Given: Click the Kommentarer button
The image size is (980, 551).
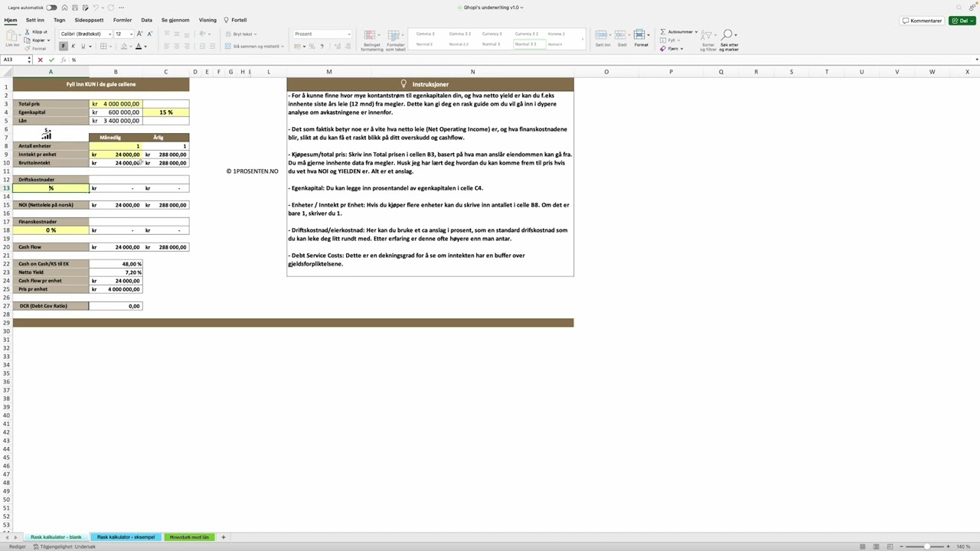Looking at the screenshot, I should pos(922,21).
